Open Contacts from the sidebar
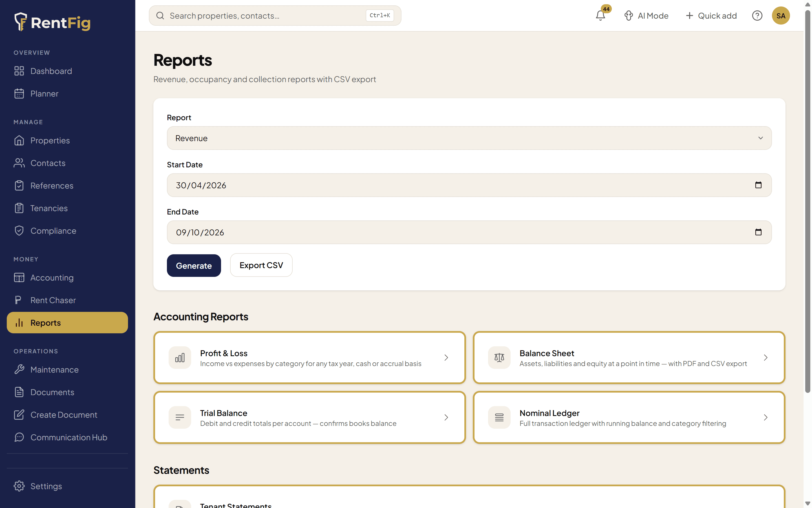The image size is (812, 508). (x=67, y=163)
